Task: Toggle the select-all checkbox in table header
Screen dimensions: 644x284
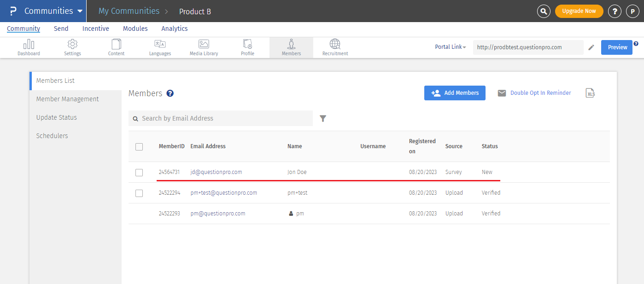Action: (139, 147)
